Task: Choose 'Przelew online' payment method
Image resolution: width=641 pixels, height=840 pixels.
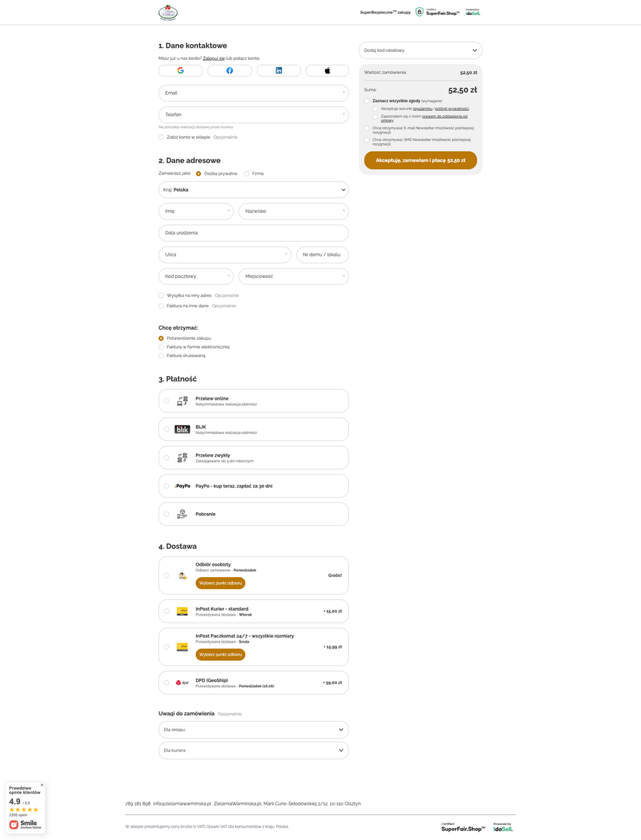Action: pyautogui.click(x=167, y=400)
